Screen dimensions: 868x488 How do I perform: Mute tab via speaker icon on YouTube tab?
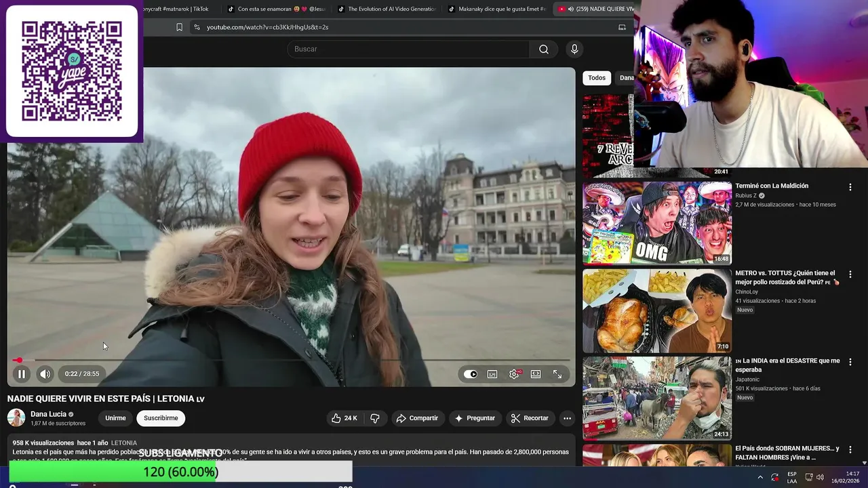pos(570,9)
